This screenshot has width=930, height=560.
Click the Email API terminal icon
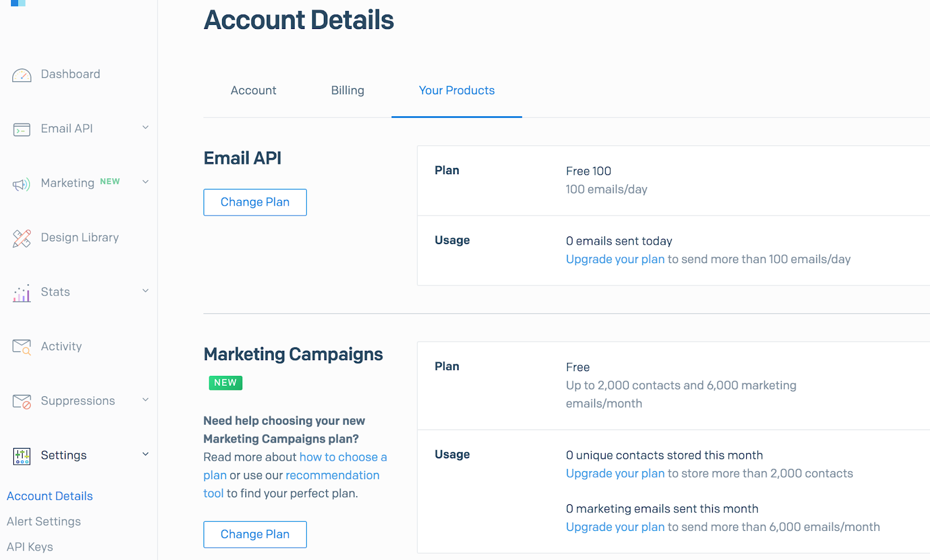[22, 130]
